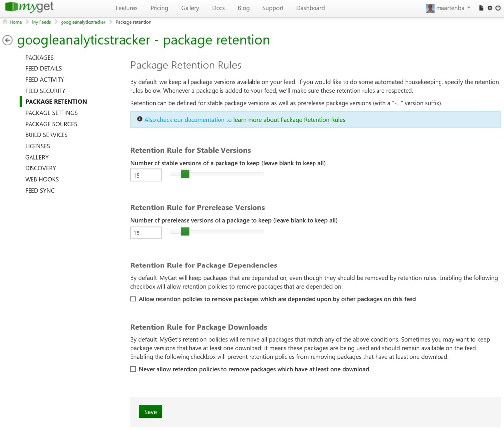Open settings via the gear icon
This screenshot has width=504, height=430.
[x=490, y=8]
